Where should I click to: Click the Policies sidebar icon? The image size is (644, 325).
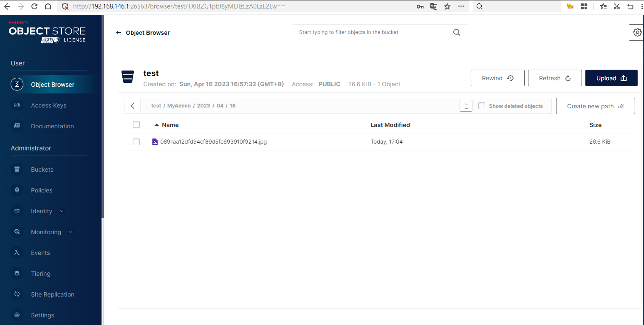[x=17, y=190]
